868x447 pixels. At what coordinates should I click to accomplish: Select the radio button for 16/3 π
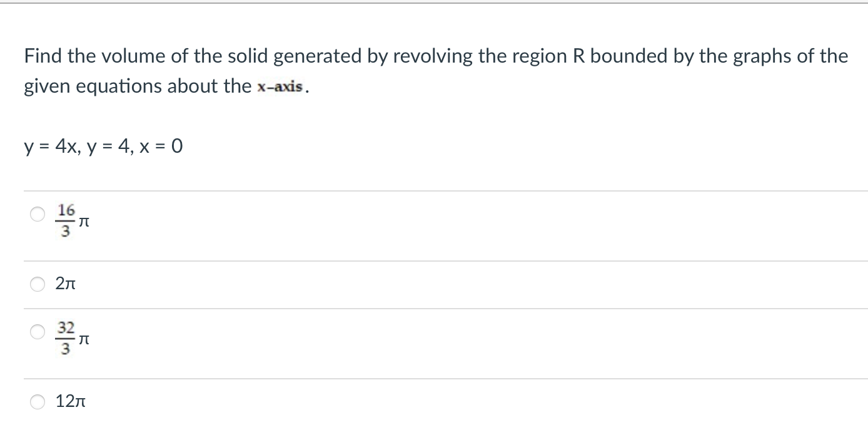[x=38, y=215]
